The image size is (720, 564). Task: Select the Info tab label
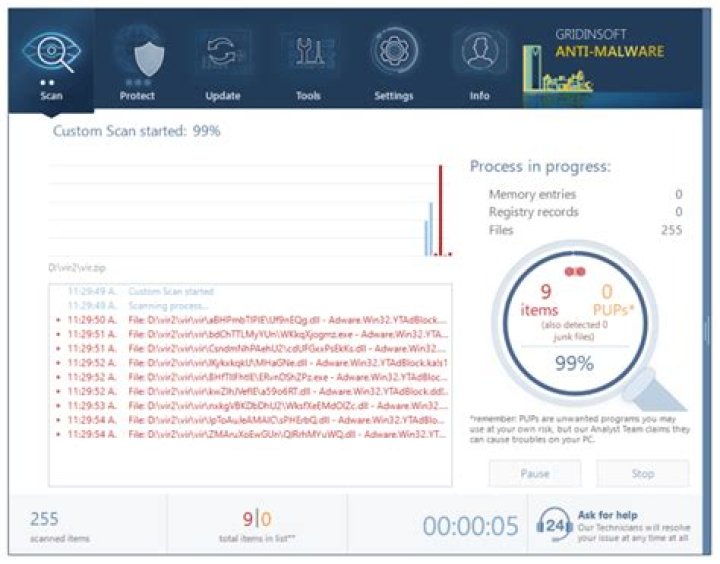tap(479, 96)
